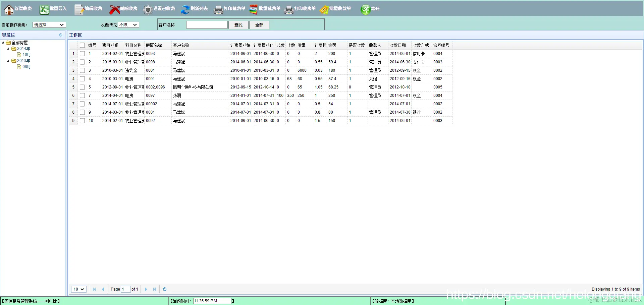Check row 9 checkbox for 0092
Image resolution: width=644 pixels, height=305 pixels.
pos(82,121)
